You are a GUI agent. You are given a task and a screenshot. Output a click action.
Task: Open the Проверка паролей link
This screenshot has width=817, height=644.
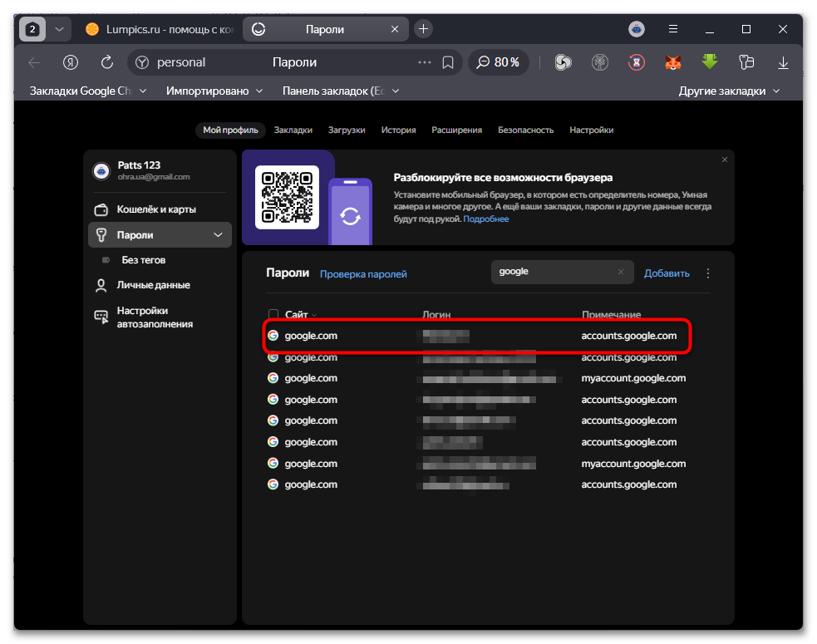(x=363, y=274)
